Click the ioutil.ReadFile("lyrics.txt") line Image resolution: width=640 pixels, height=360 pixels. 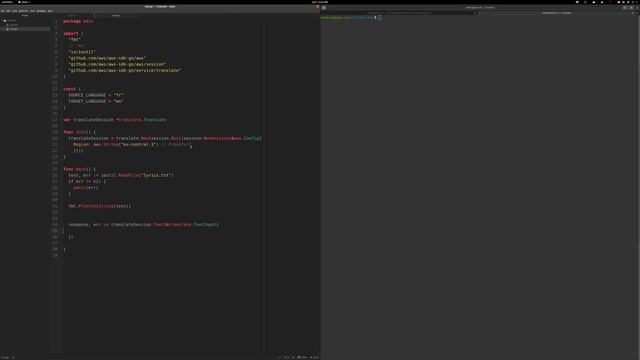(121, 175)
